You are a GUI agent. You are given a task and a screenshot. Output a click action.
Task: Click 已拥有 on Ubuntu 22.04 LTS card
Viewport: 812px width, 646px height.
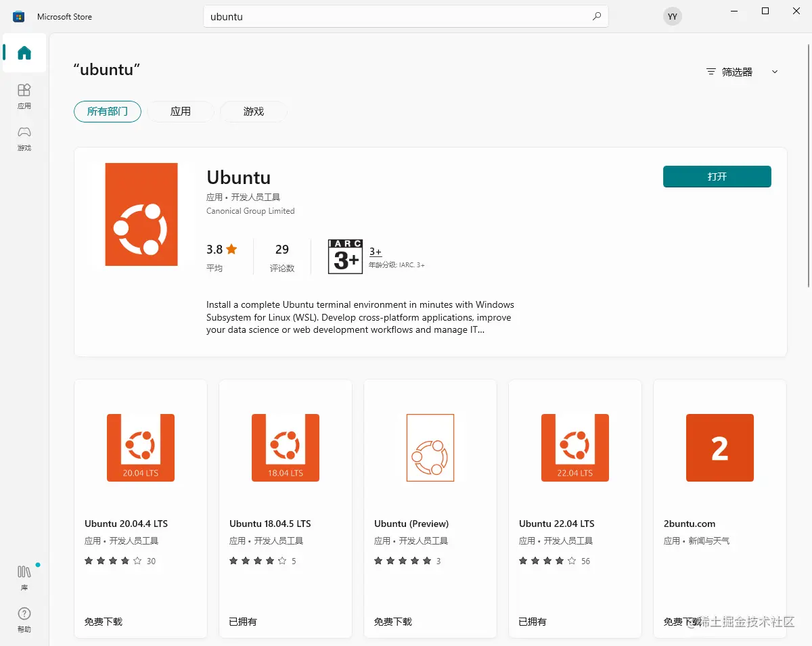point(533,622)
